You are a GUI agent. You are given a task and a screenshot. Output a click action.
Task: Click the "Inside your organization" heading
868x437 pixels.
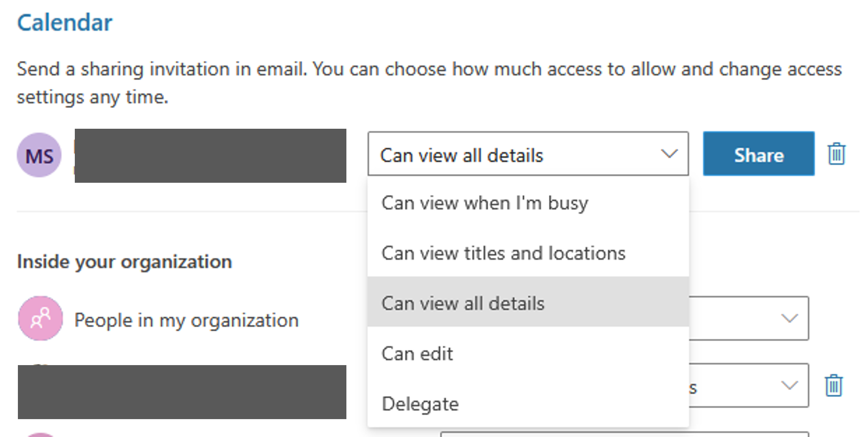[x=124, y=262]
